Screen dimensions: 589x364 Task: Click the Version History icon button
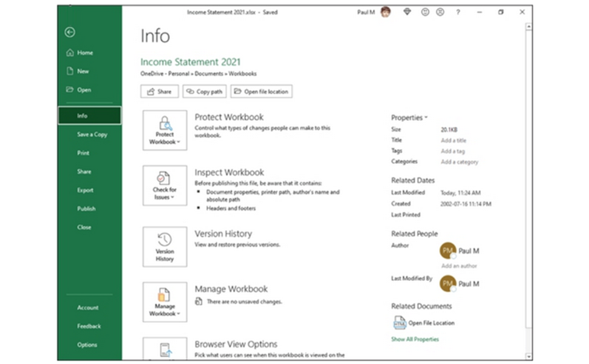point(165,246)
